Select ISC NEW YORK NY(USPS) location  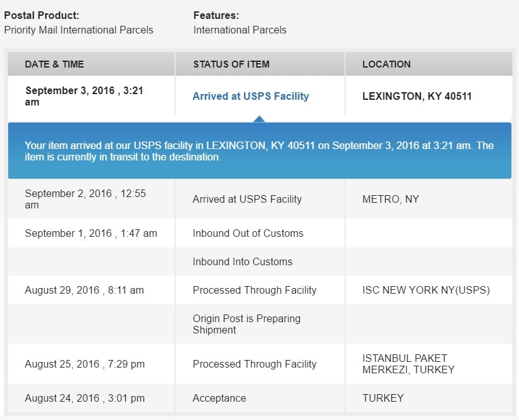(x=426, y=290)
